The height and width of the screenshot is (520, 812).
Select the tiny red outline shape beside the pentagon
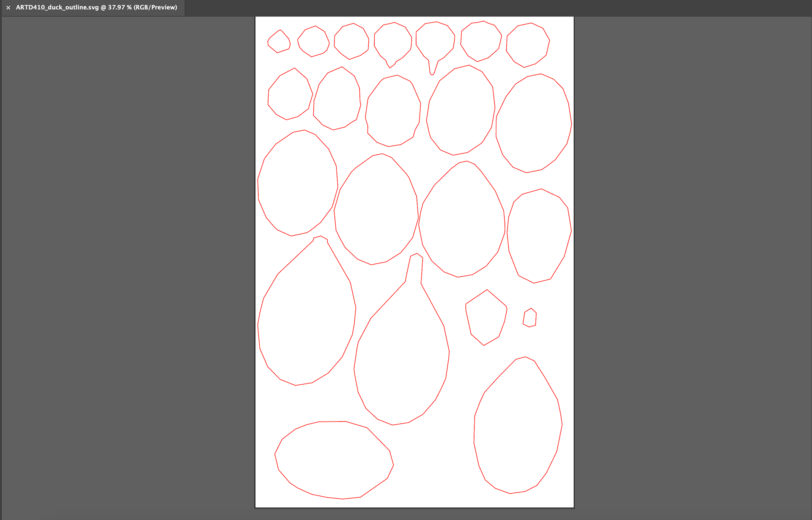tap(529, 317)
